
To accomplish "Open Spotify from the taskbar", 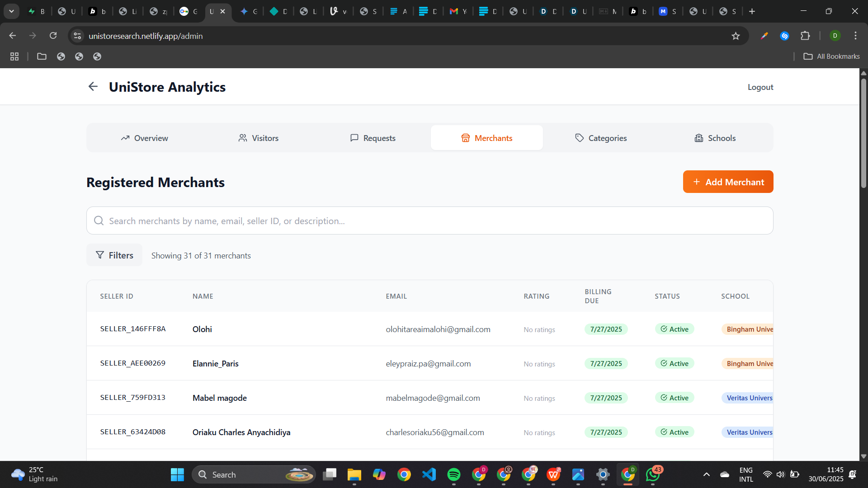I will coord(453,474).
